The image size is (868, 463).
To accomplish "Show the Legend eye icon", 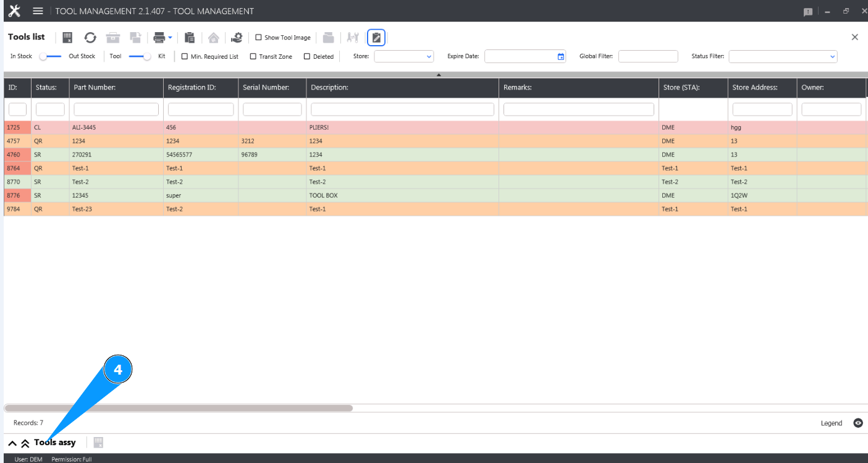I will pyautogui.click(x=858, y=423).
